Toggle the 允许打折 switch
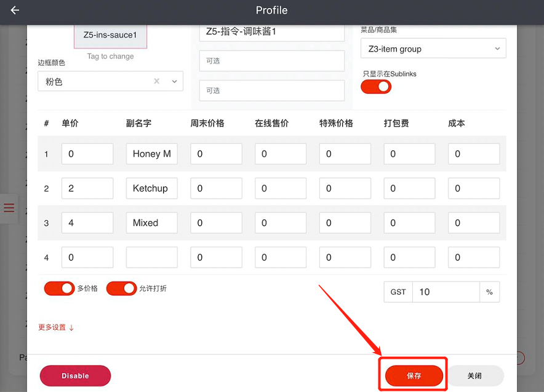Image resolution: width=544 pixels, height=392 pixels. (121, 288)
